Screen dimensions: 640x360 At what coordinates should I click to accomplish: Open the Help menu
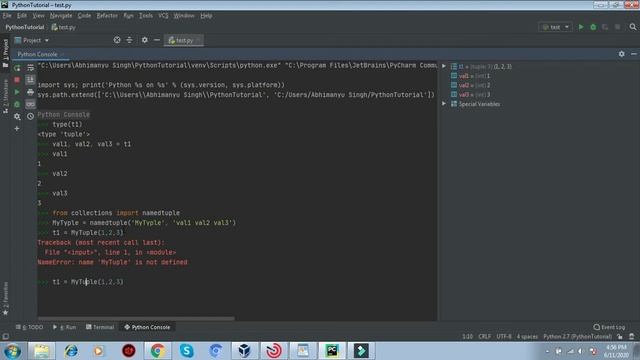click(x=206, y=16)
